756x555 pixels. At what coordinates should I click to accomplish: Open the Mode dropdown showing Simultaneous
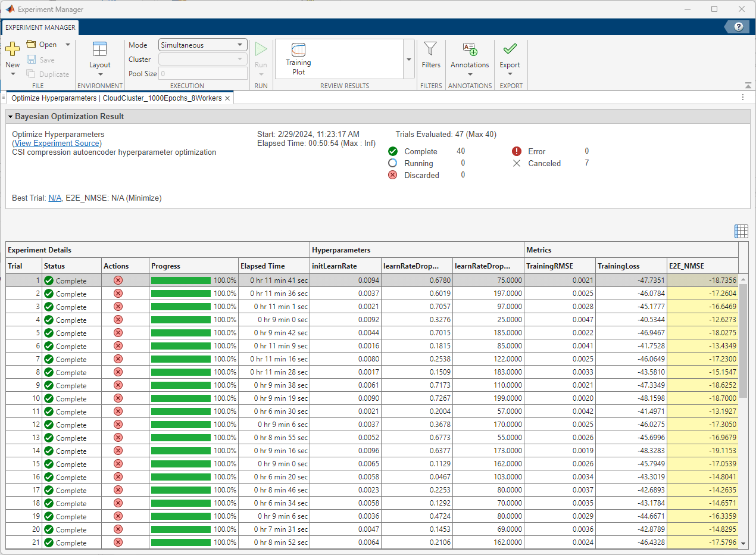pyautogui.click(x=202, y=45)
